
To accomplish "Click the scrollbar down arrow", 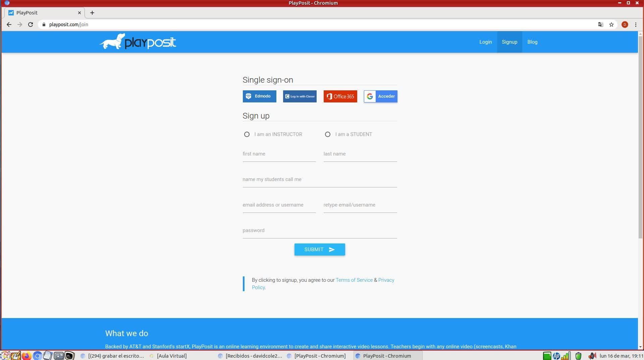I will [x=640, y=347].
